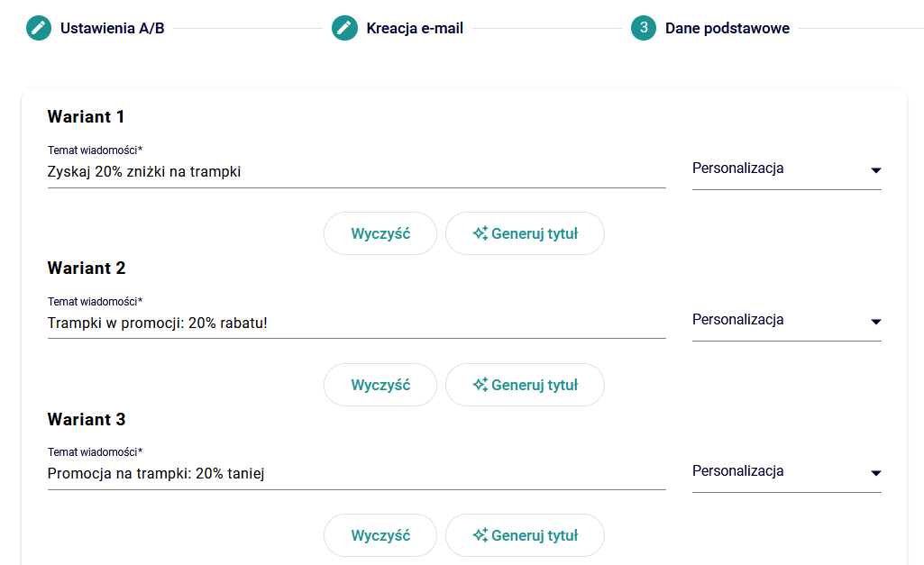This screenshot has height=565, width=924.
Task: Click the subject field with 'Promocja na trampki'
Action: tap(356, 473)
